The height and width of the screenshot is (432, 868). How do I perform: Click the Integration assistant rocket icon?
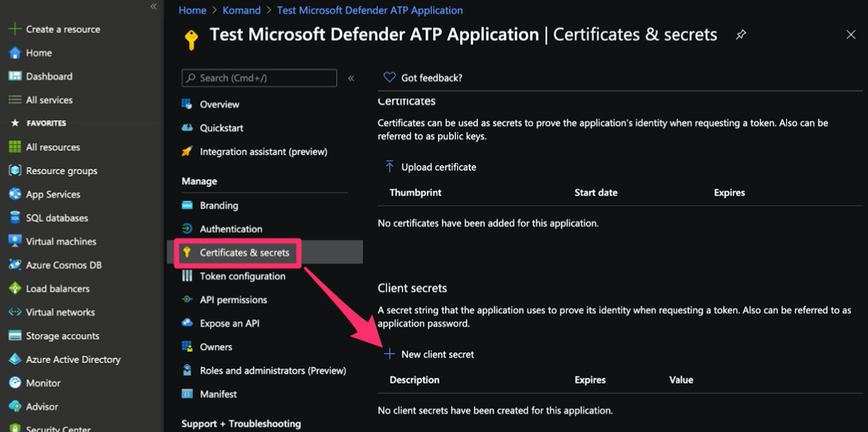point(187,151)
